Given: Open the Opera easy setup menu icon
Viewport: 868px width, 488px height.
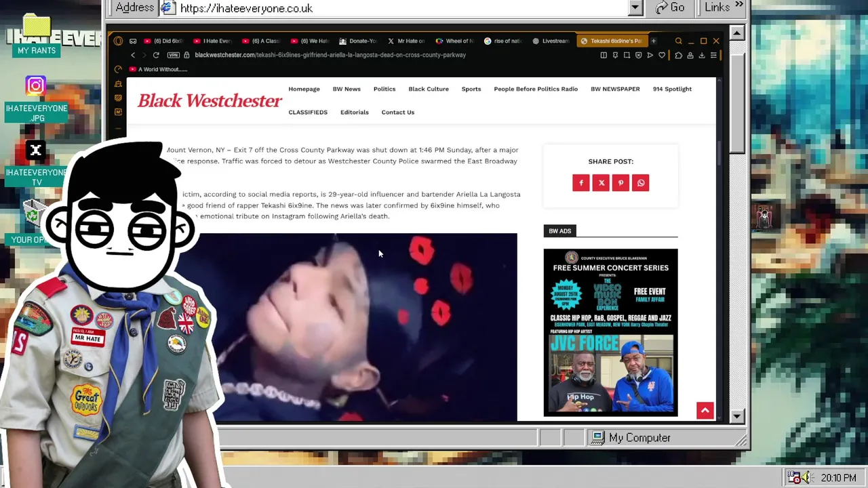Looking at the screenshot, I should point(713,55).
